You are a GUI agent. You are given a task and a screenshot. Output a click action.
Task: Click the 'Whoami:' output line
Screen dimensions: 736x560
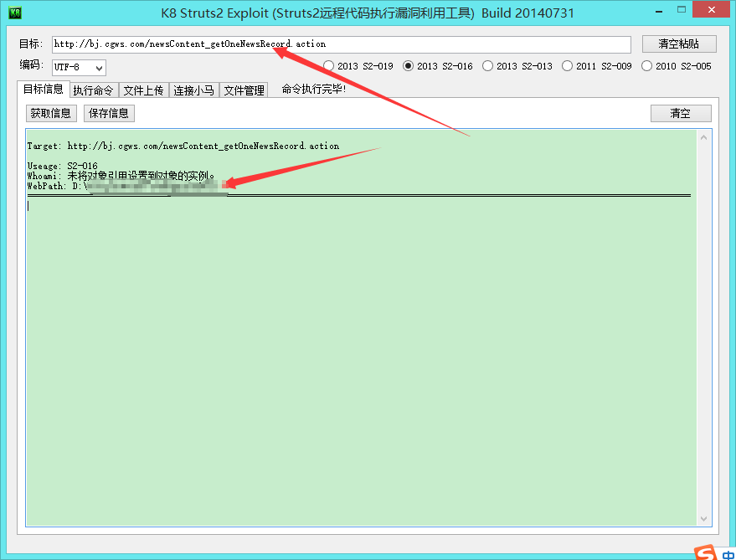[121, 176]
